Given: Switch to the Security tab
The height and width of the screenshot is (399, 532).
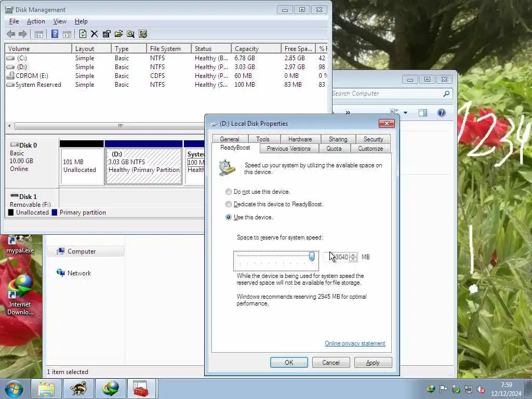Looking at the screenshot, I should [373, 139].
